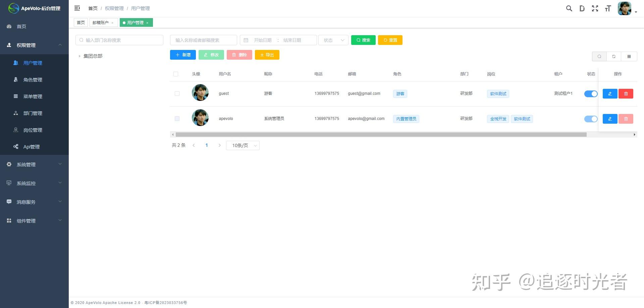Enable the status switch for apevolo user

tap(590, 119)
